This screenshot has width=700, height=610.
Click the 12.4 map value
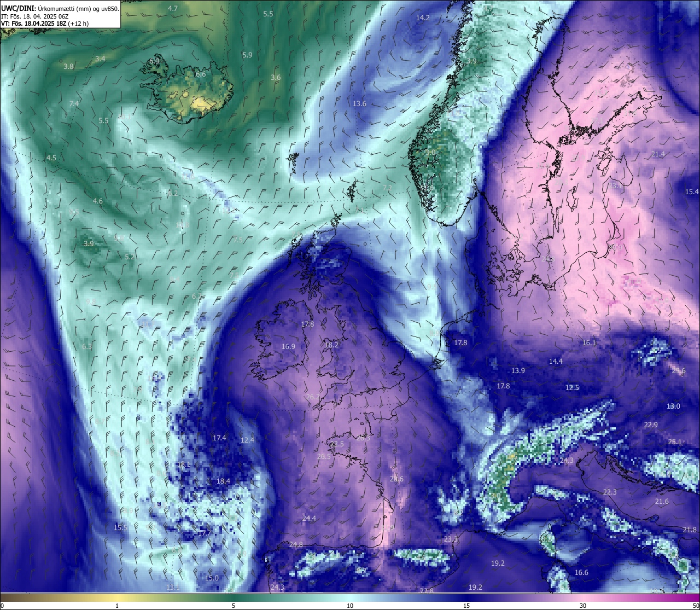click(x=247, y=440)
